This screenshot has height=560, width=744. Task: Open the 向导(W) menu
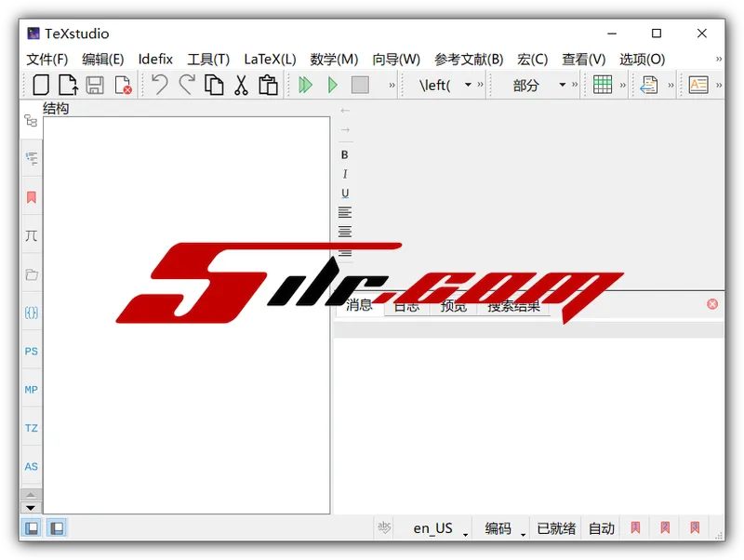point(396,60)
